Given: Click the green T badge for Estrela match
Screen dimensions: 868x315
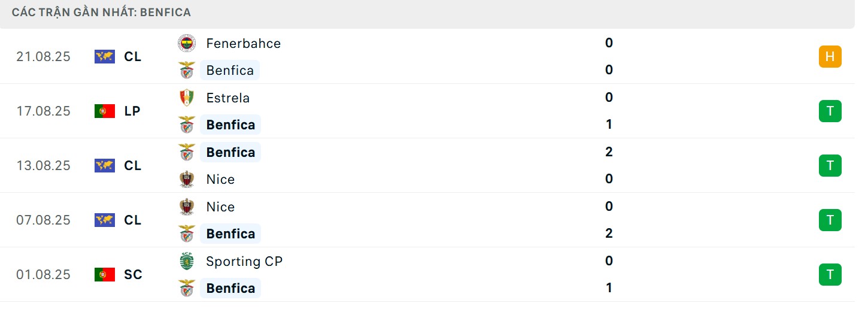Looking at the screenshot, I should tap(830, 111).
